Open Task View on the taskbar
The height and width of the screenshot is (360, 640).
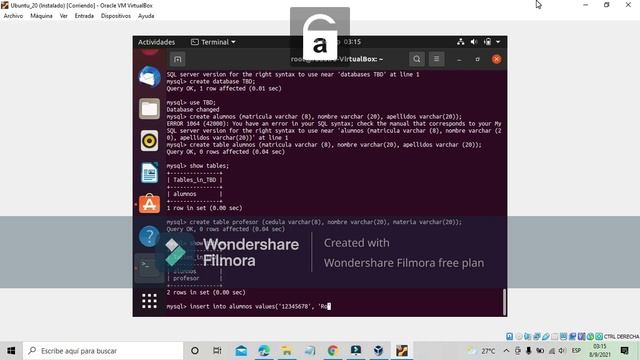point(217,351)
